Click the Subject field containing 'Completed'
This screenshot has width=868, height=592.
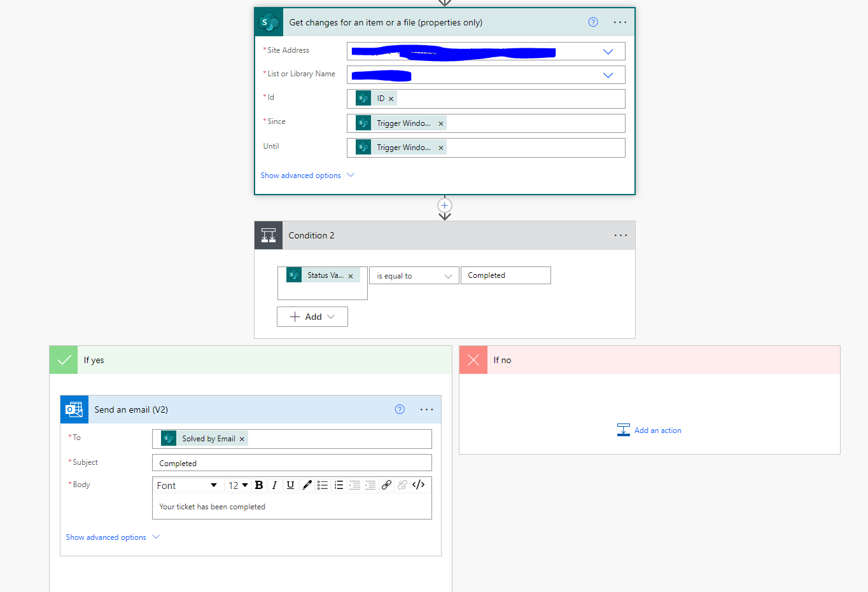pos(291,462)
